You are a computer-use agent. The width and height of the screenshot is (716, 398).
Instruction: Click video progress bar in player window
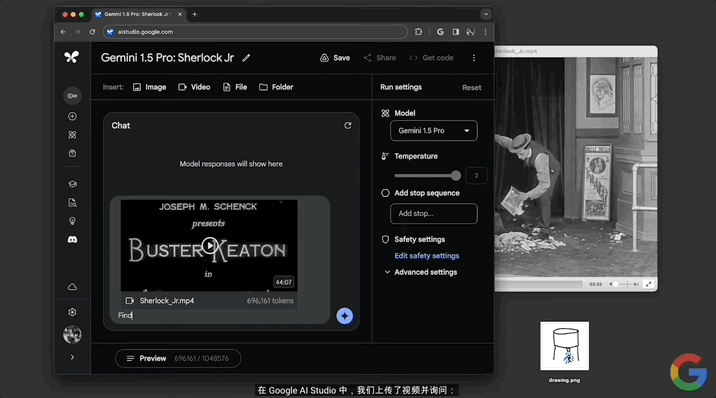coord(539,284)
